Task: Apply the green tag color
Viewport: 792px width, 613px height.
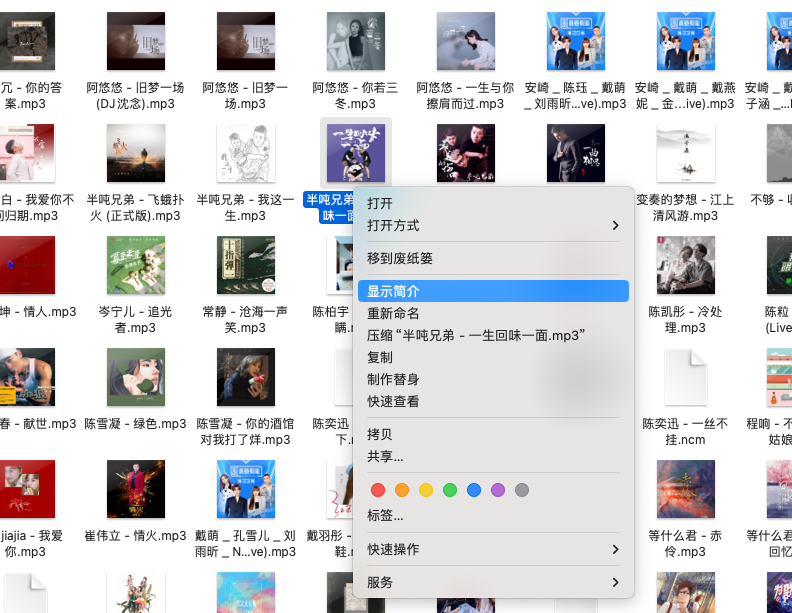Action: (450, 490)
